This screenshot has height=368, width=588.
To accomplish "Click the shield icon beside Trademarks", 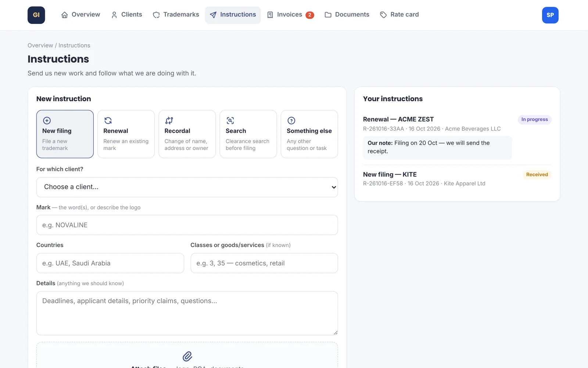I will point(157,15).
